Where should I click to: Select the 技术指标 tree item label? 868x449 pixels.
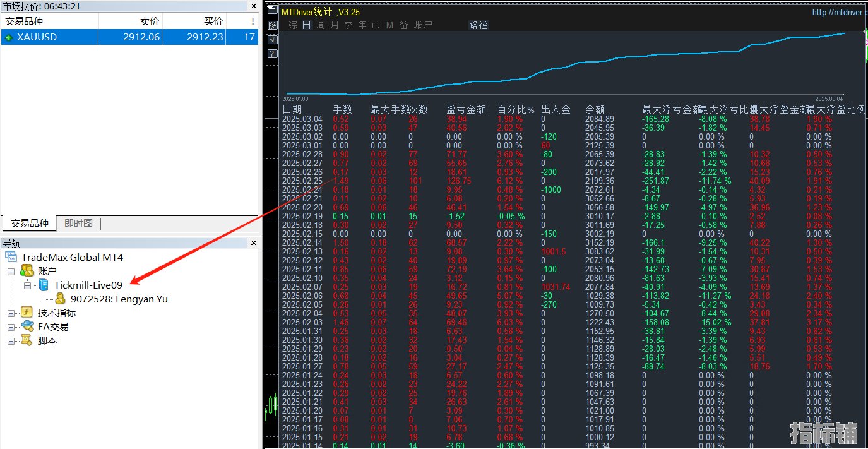pos(57,313)
